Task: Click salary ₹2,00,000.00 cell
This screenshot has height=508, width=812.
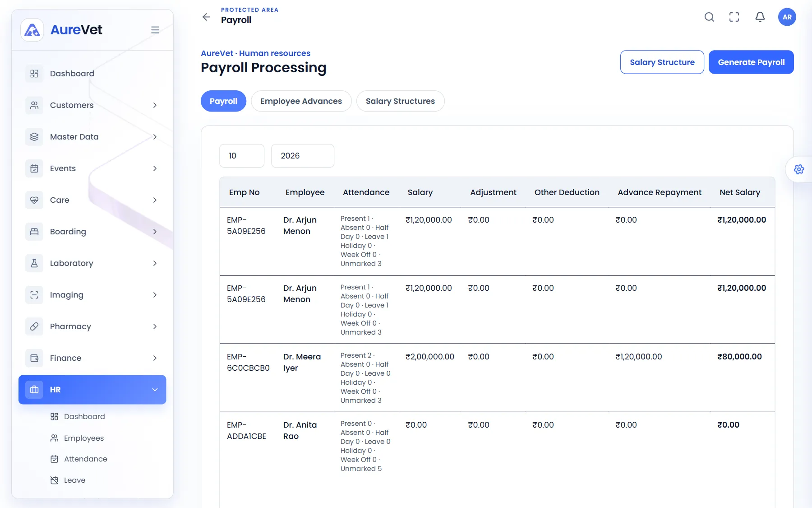Action: tap(430, 357)
